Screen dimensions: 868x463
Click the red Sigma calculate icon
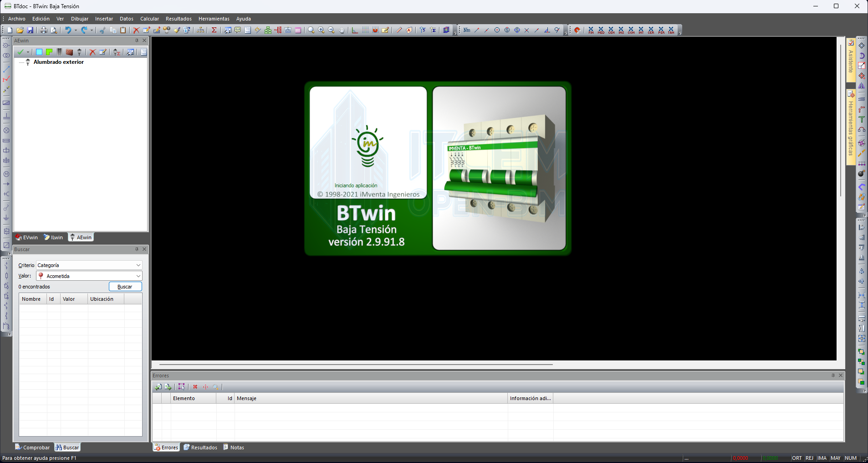click(214, 30)
